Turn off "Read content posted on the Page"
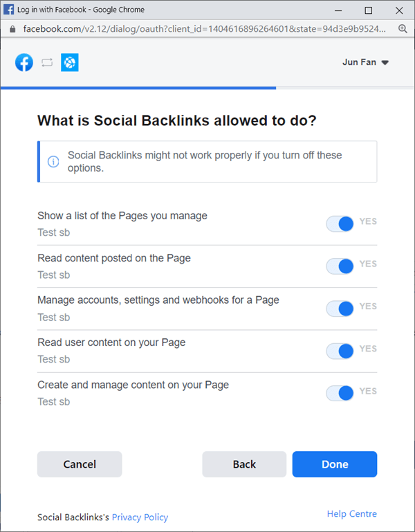 [340, 266]
